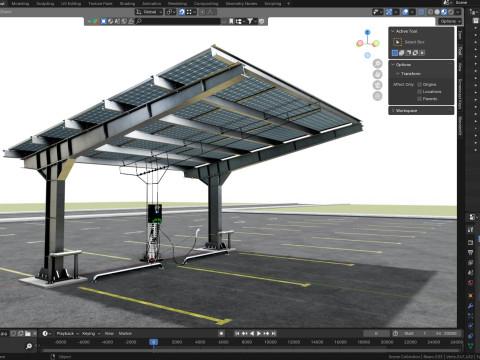Open the pivot point dropdown
The height and width of the screenshot is (360, 480).
point(171,12)
